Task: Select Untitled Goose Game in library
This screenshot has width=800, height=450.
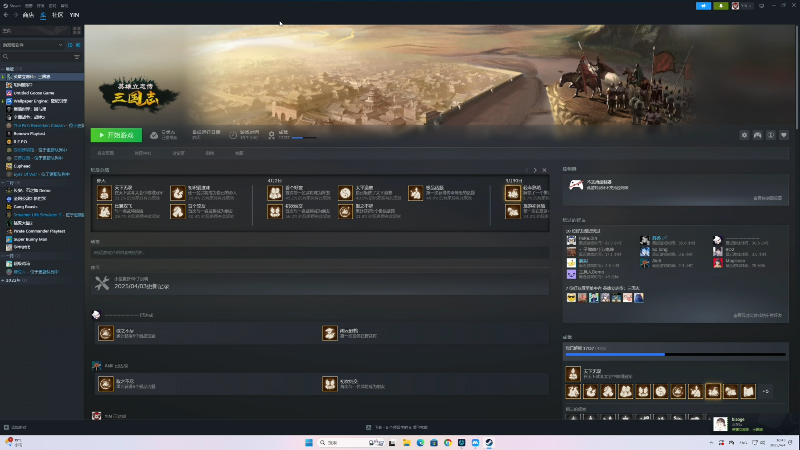Action: pyautogui.click(x=34, y=93)
